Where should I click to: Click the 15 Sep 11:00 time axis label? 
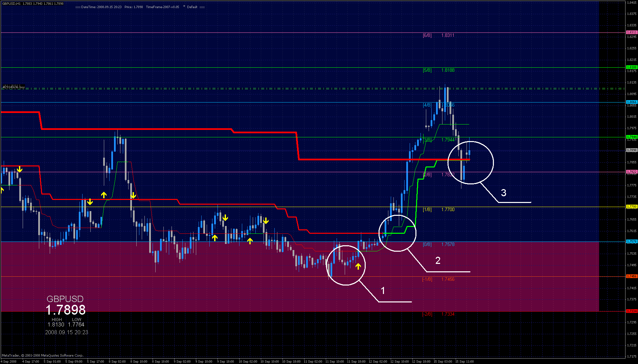pos(464,362)
